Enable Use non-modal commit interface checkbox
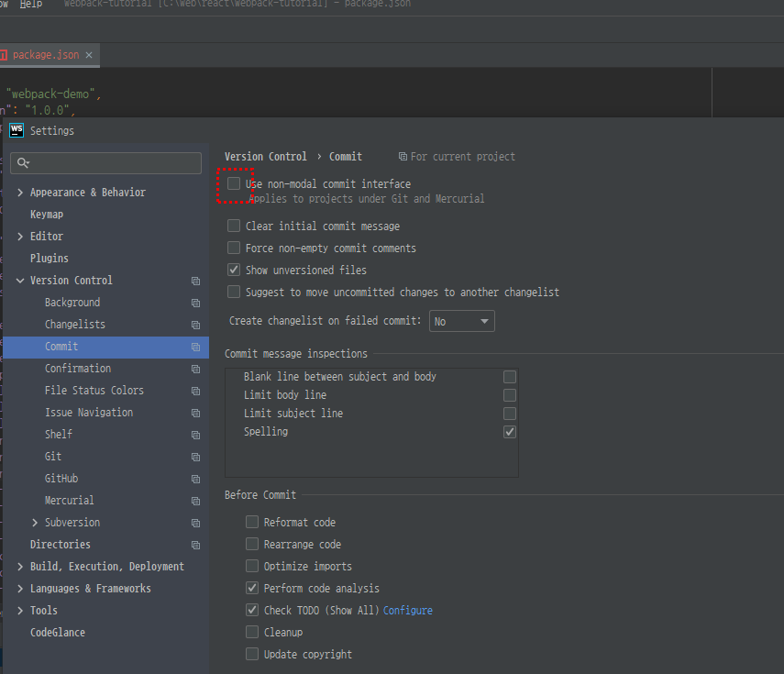 pyautogui.click(x=234, y=184)
